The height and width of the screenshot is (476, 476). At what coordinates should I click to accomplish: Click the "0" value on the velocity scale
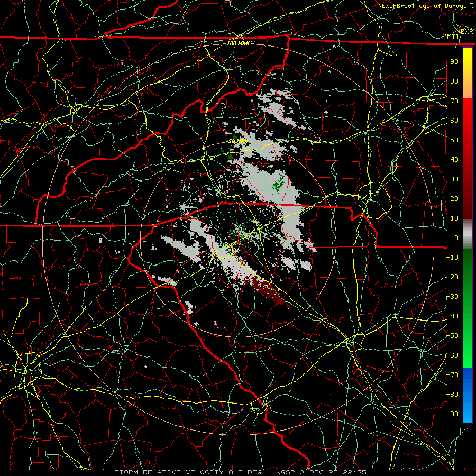click(x=456, y=237)
